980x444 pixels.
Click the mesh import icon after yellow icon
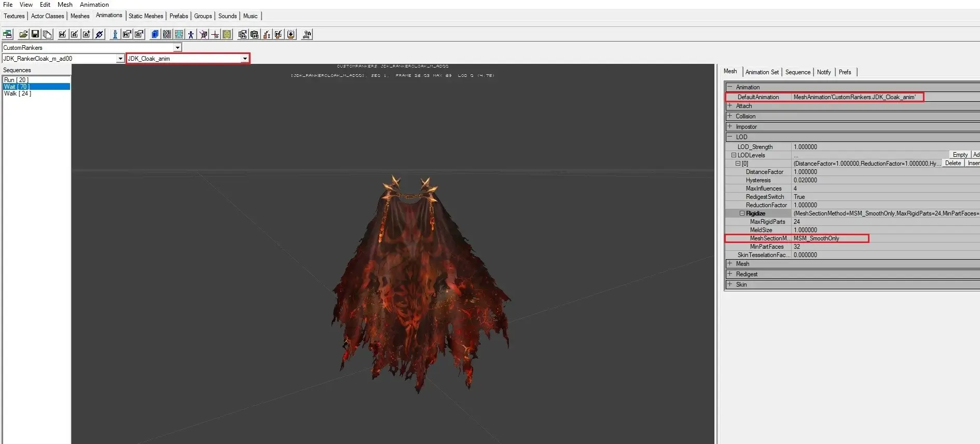tap(242, 34)
